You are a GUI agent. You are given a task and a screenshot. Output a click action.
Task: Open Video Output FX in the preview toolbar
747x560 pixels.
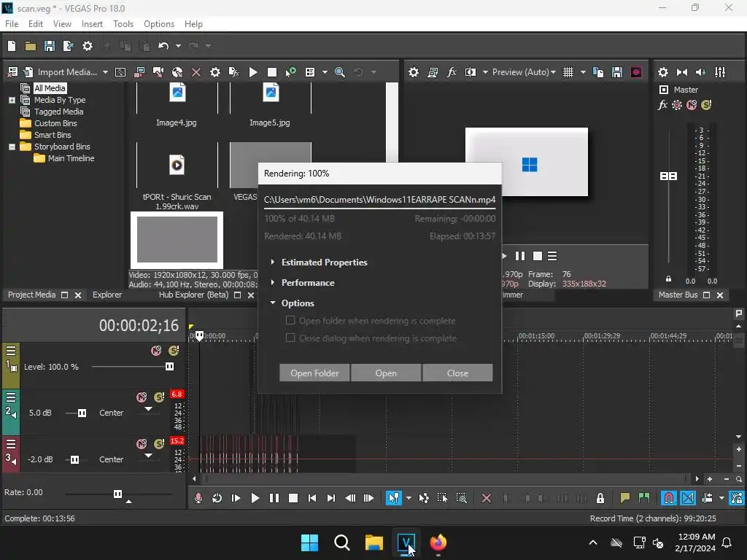click(x=452, y=72)
